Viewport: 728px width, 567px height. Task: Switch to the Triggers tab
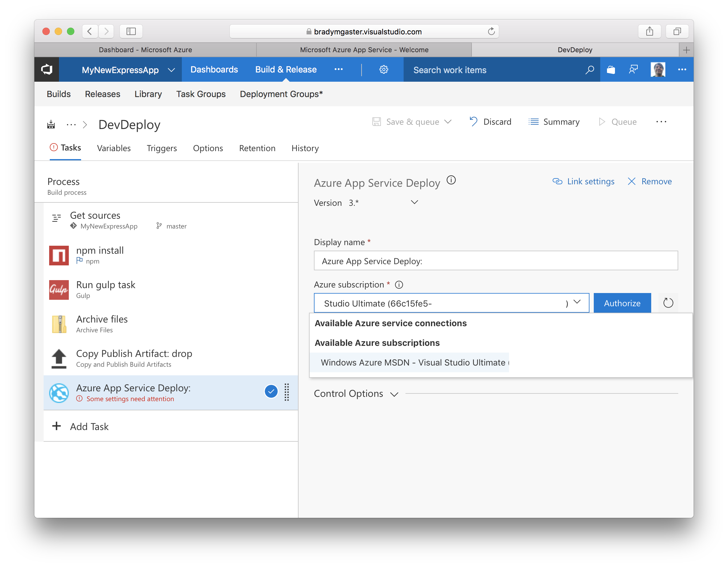(x=162, y=148)
